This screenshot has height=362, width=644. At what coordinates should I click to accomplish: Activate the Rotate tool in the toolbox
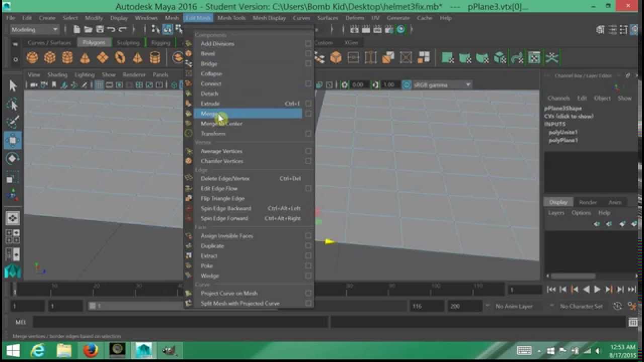(13, 158)
